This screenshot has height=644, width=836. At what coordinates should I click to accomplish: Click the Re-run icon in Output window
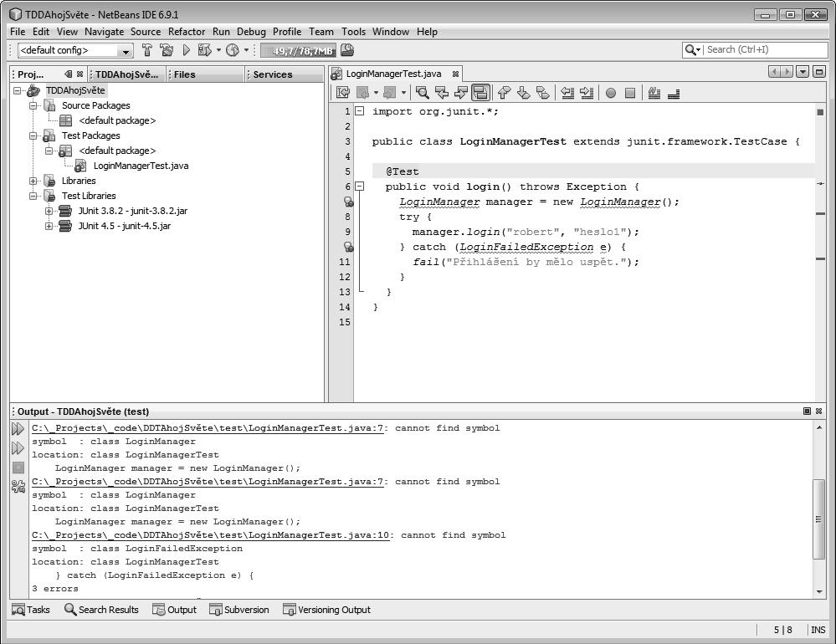(x=18, y=429)
